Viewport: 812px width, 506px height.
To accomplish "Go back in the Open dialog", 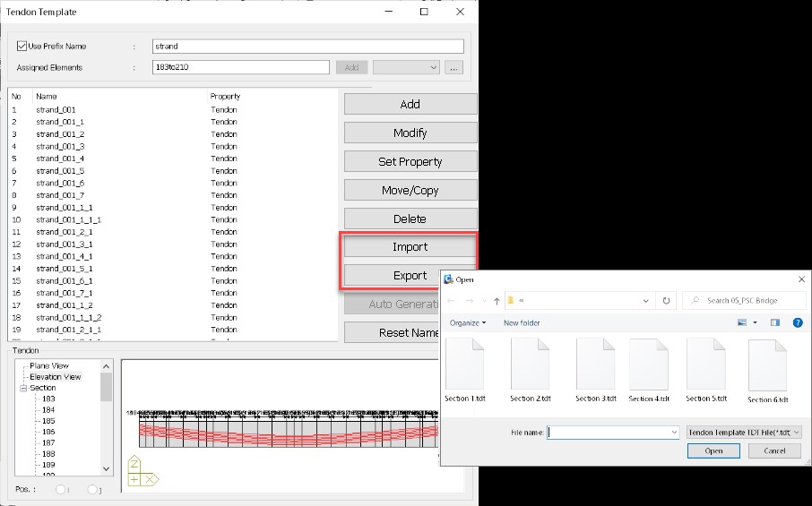I will click(451, 301).
